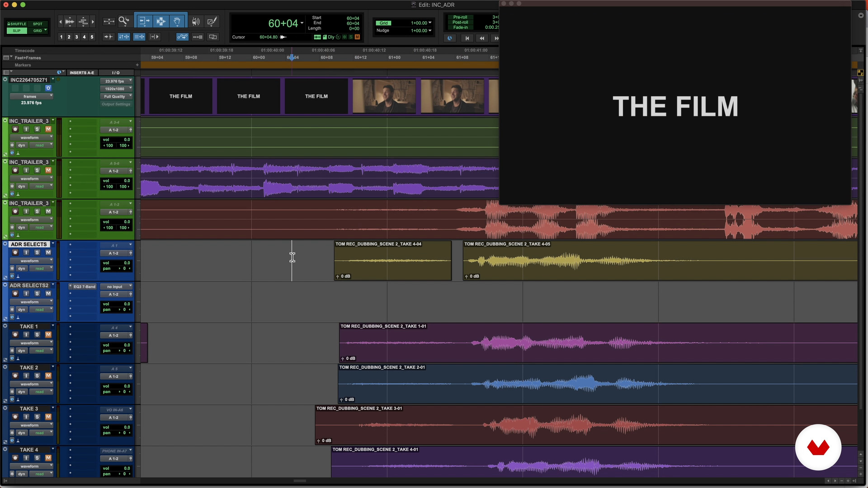
Task: Enable Grid edit mode
Action: (38, 31)
